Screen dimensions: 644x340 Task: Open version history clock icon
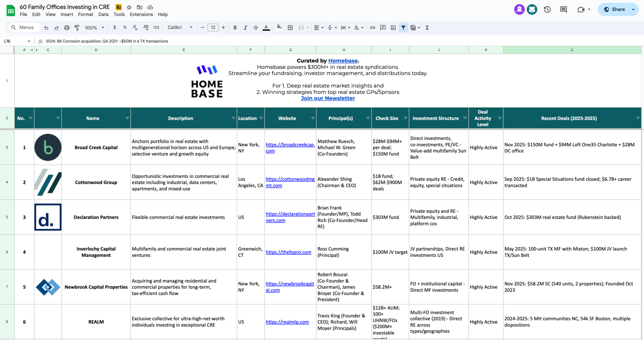[x=547, y=9]
